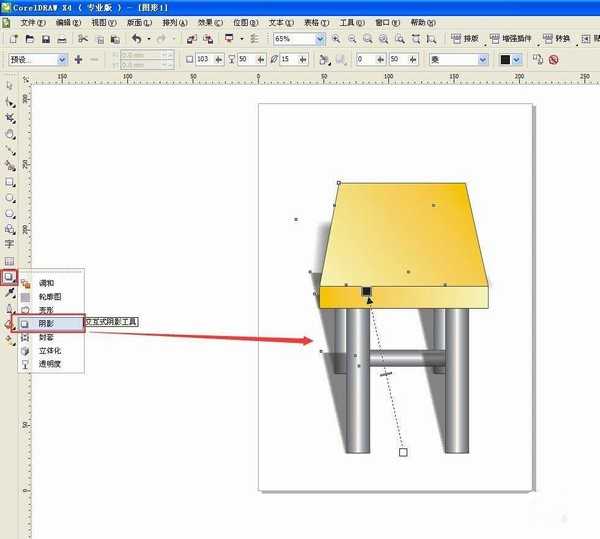Choose 阴影 (Shadow) from the flyout
The height and width of the screenshot is (539, 600).
tap(48, 324)
